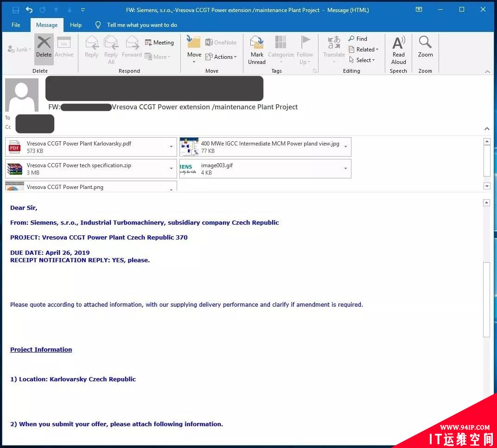Click the 'Dear Sir,' greeting text
The image size is (497, 448).
pos(24,208)
